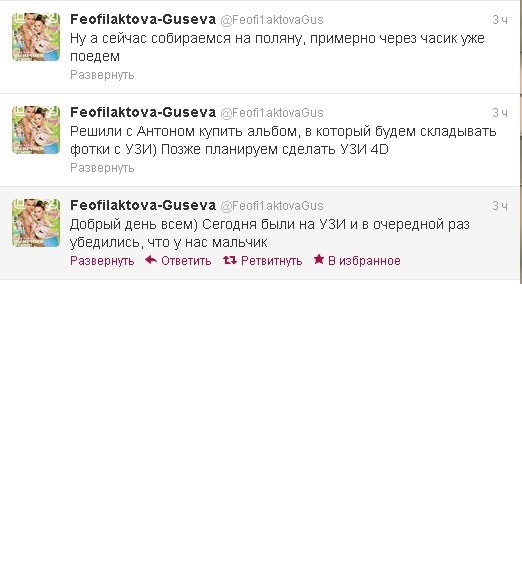Expand the third tweet via Развернуть

102,261
